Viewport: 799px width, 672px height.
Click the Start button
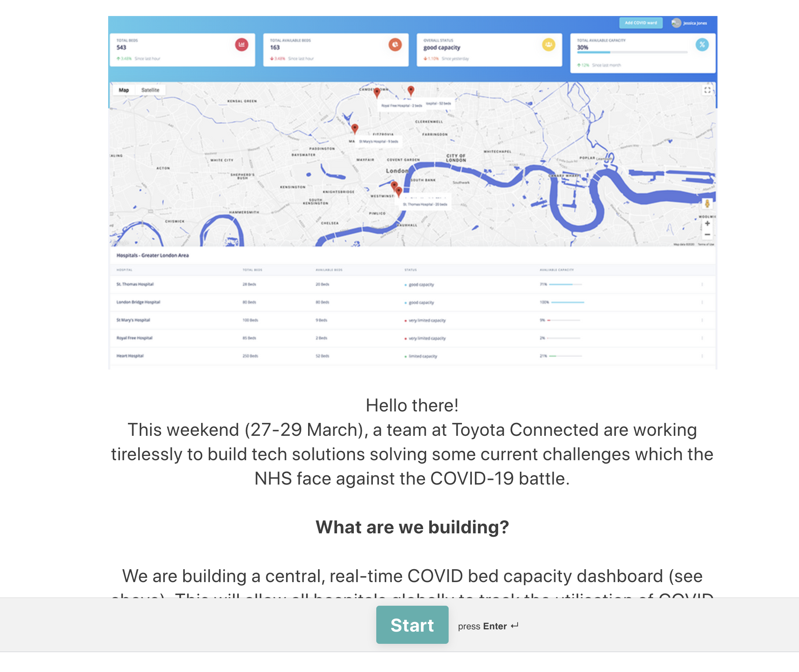(x=412, y=625)
